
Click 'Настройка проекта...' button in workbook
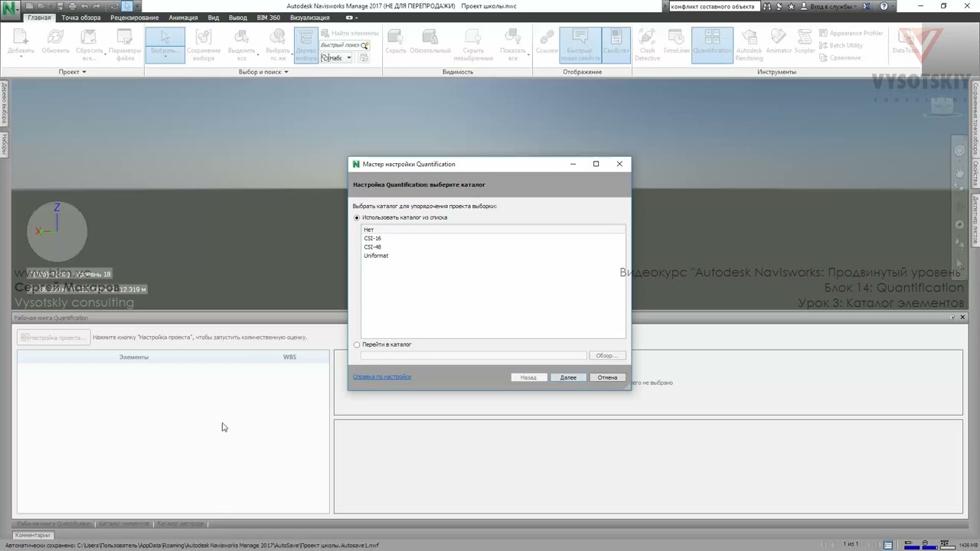[54, 337]
